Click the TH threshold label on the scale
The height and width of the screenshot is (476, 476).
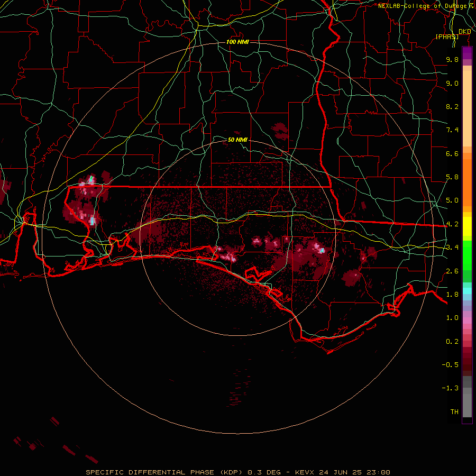coord(454,412)
